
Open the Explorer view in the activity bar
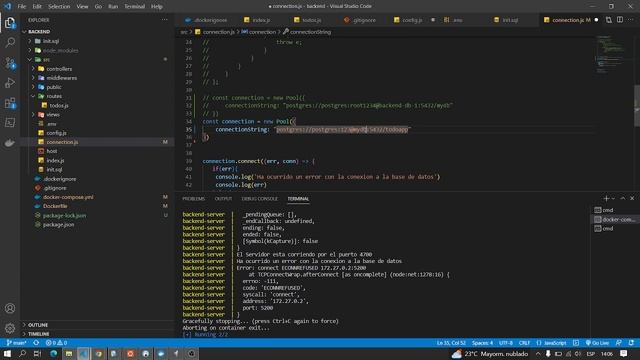(x=10, y=23)
